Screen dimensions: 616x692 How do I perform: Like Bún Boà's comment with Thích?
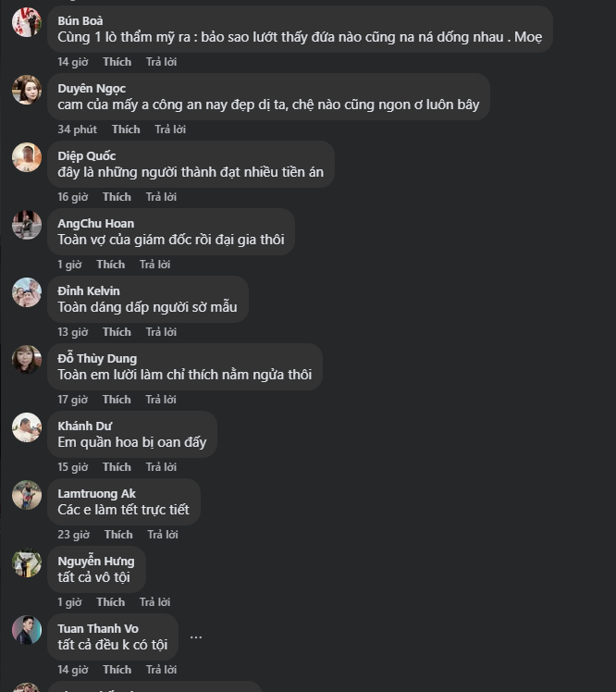click(x=117, y=62)
